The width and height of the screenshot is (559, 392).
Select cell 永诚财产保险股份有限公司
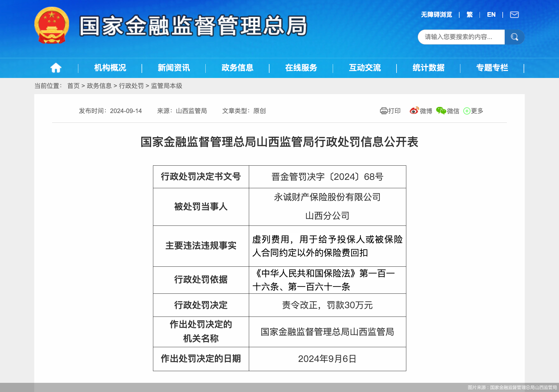tap(327, 197)
